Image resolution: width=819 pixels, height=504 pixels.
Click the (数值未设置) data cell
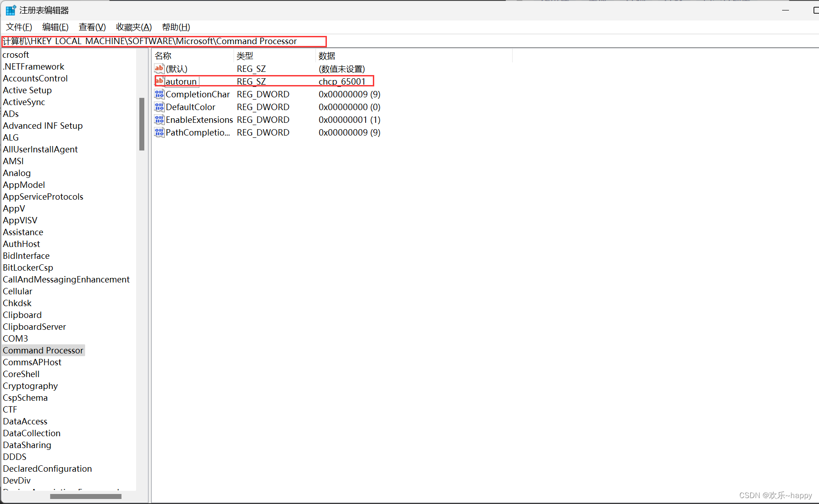(341, 69)
